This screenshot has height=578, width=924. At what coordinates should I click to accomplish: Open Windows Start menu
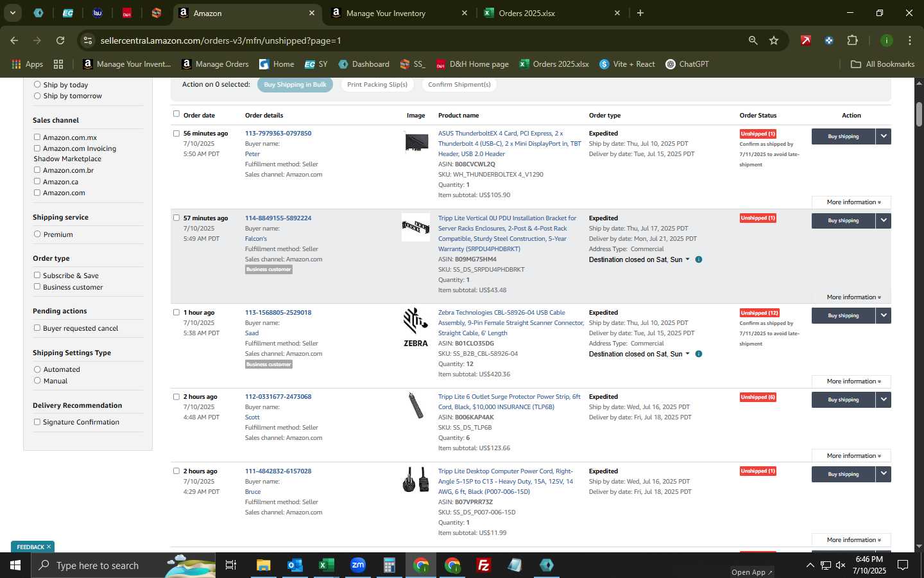coord(15,565)
